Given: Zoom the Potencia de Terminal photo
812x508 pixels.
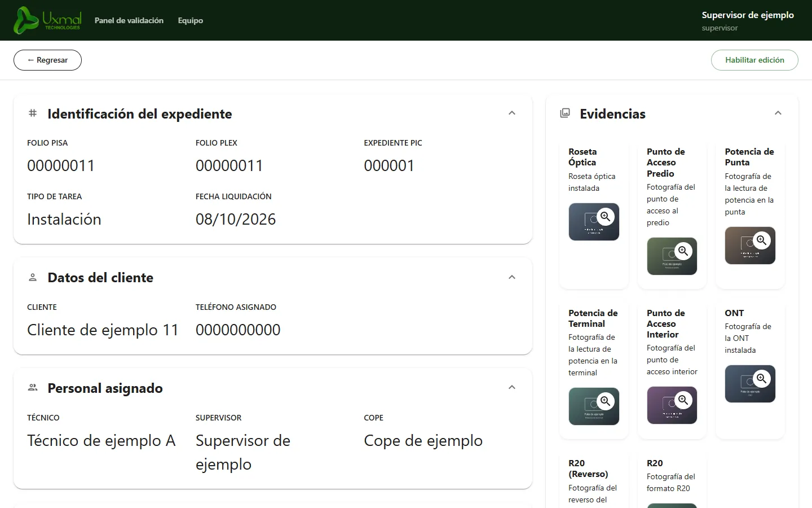Looking at the screenshot, I should pyautogui.click(x=606, y=401).
